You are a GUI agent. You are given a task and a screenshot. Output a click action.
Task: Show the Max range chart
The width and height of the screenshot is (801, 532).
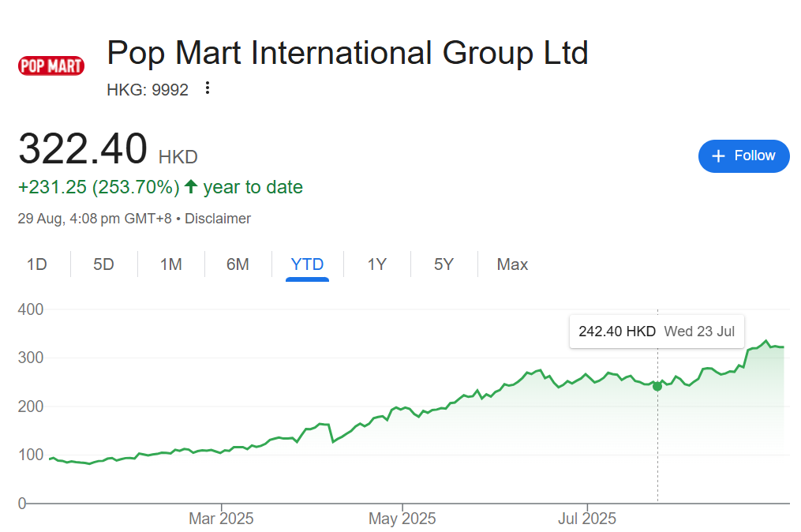(x=512, y=264)
